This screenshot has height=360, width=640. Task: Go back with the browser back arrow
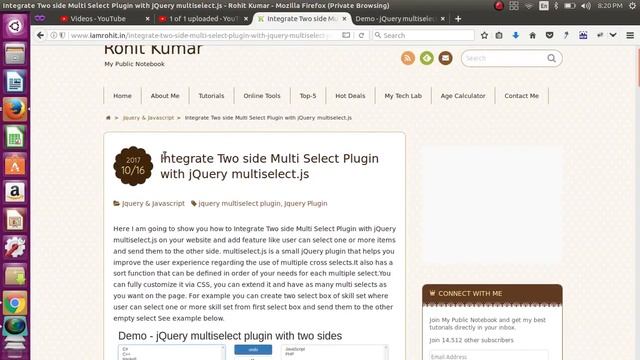click(40, 35)
